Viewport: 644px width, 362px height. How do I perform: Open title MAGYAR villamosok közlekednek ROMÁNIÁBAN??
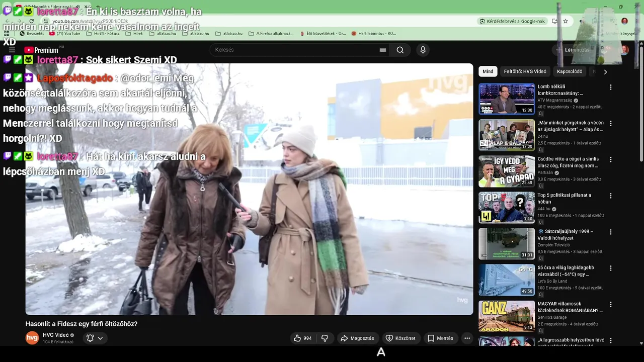[x=570, y=307]
